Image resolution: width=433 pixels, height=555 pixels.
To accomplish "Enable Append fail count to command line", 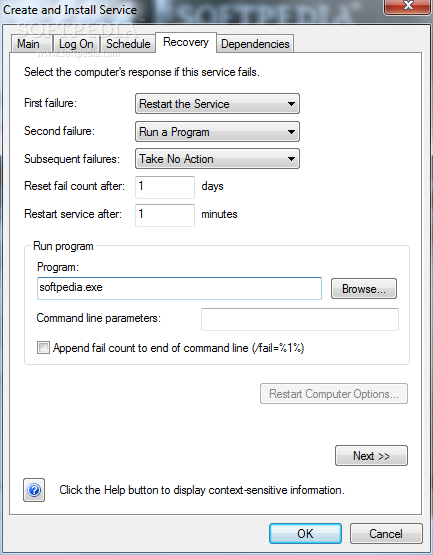I will point(43,348).
